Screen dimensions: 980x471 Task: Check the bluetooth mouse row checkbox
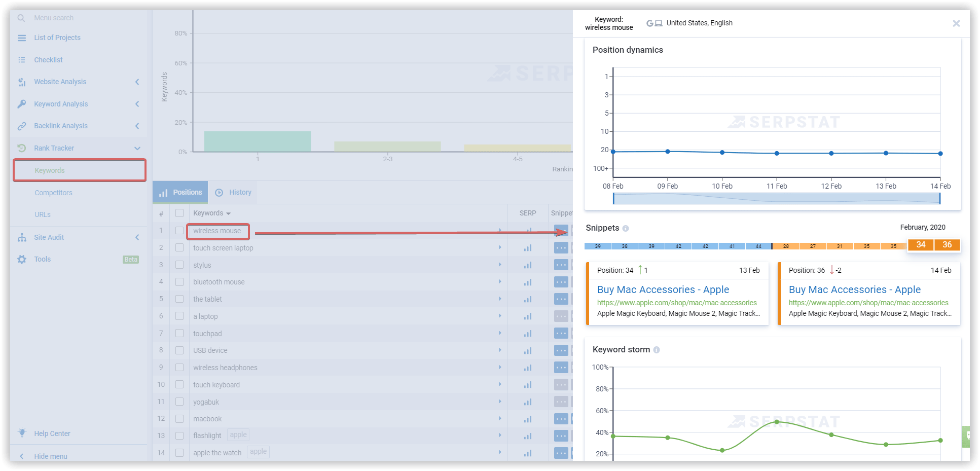(x=179, y=282)
